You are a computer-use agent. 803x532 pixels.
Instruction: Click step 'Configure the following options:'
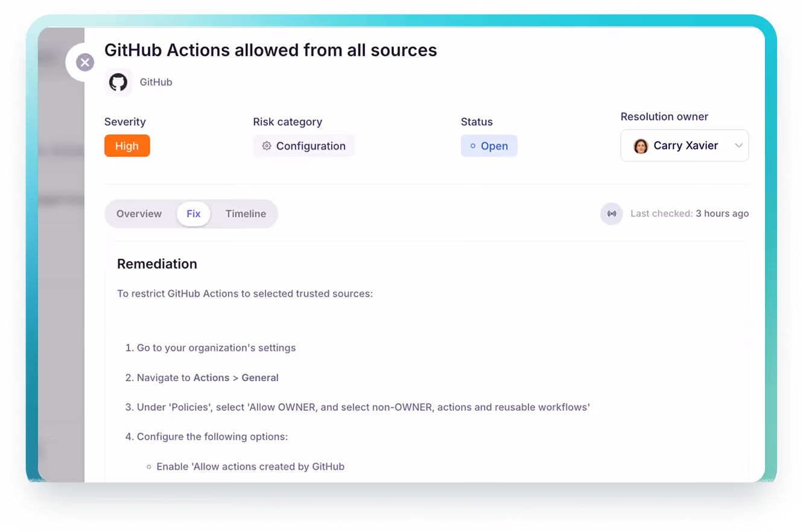coord(212,436)
